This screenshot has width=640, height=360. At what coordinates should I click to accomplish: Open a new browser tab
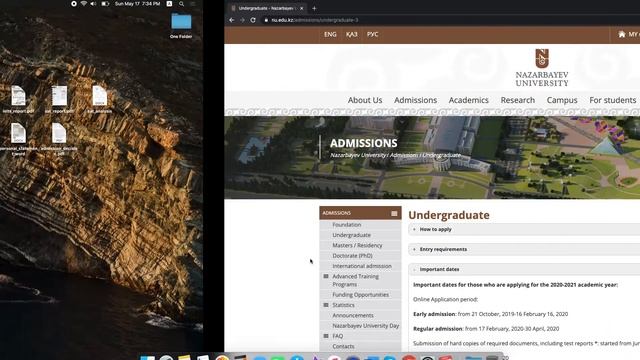[x=314, y=8]
